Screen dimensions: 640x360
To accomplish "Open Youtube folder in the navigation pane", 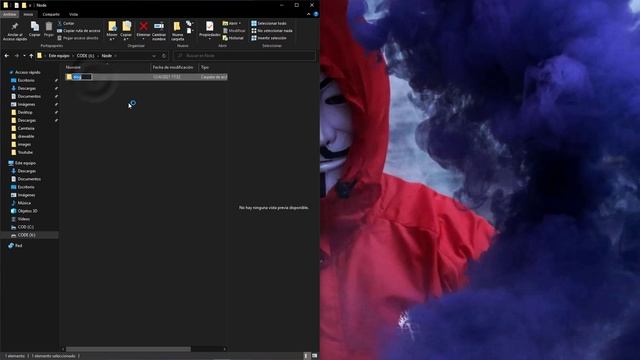I will click(x=25, y=152).
